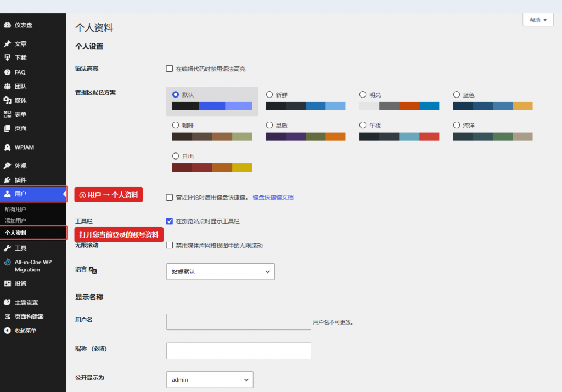Click the Dashboard gauge icon in sidebar
Image resolution: width=562 pixels, height=392 pixels.
[7, 25]
